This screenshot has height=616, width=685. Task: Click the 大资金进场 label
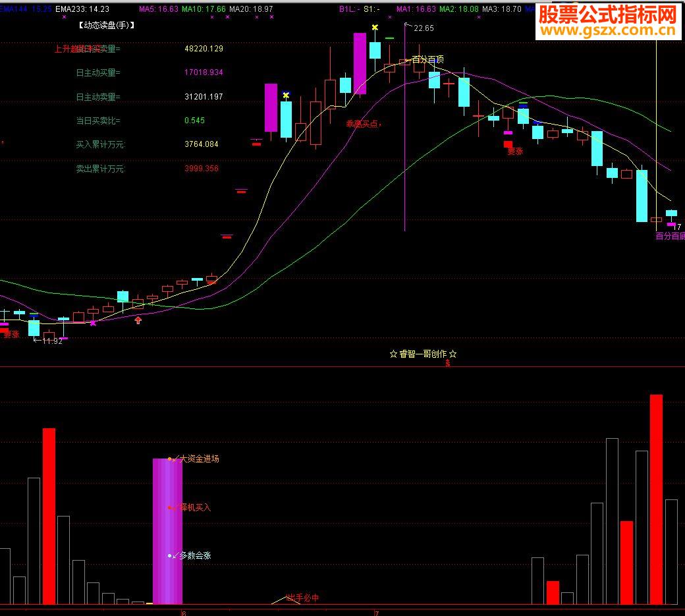tap(199, 459)
